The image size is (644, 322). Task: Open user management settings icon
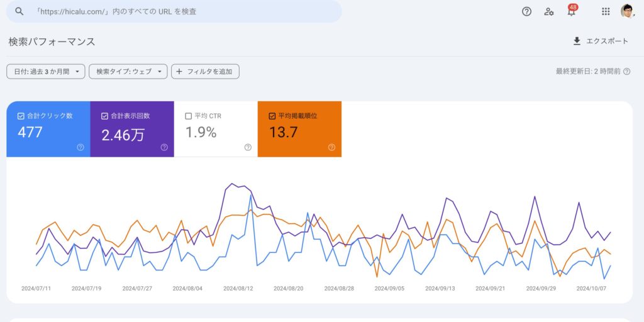[x=549, y=11]
